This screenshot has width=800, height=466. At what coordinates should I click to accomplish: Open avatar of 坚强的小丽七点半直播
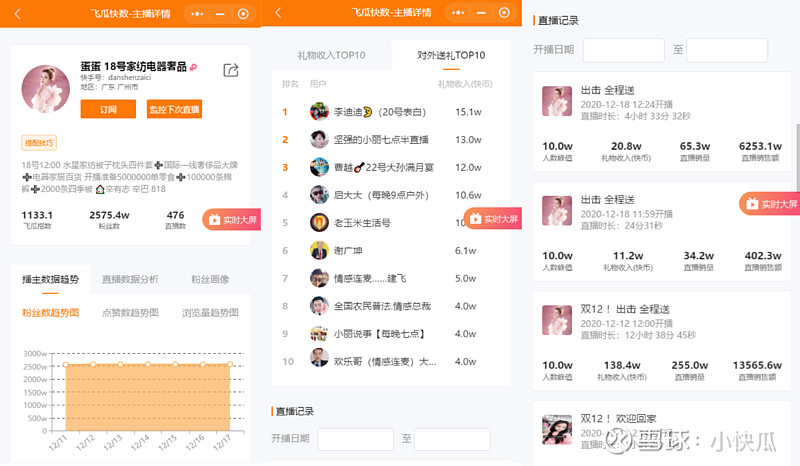[x=319, y=139]
